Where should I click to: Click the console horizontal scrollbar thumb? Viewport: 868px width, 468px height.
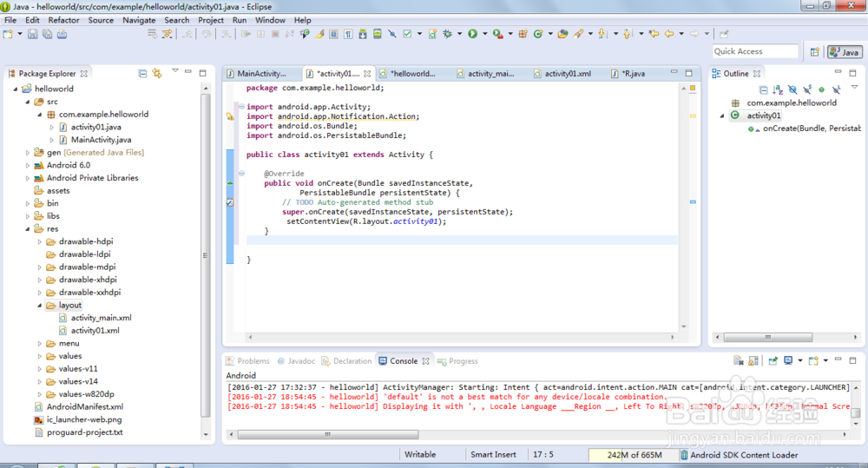click(328, 434)
